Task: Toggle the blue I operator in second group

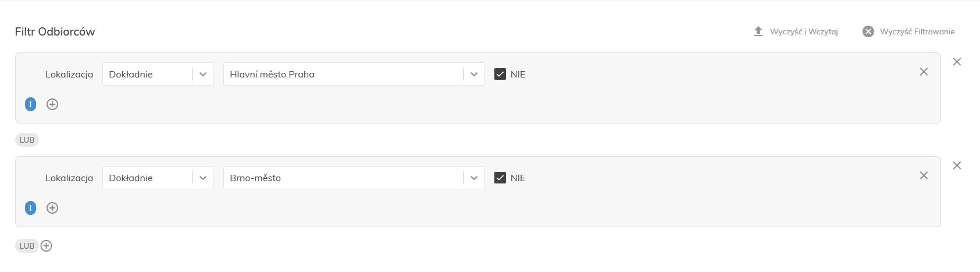Action: coord(30,208)
